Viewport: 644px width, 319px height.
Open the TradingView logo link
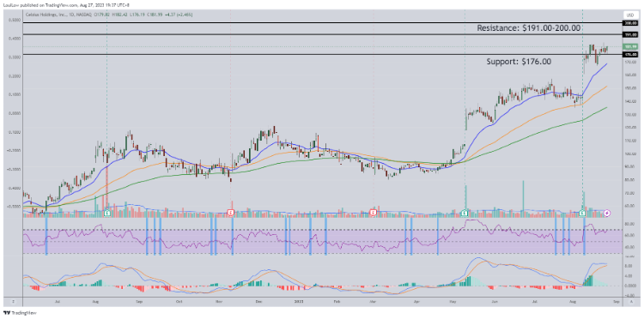point(19,313)
